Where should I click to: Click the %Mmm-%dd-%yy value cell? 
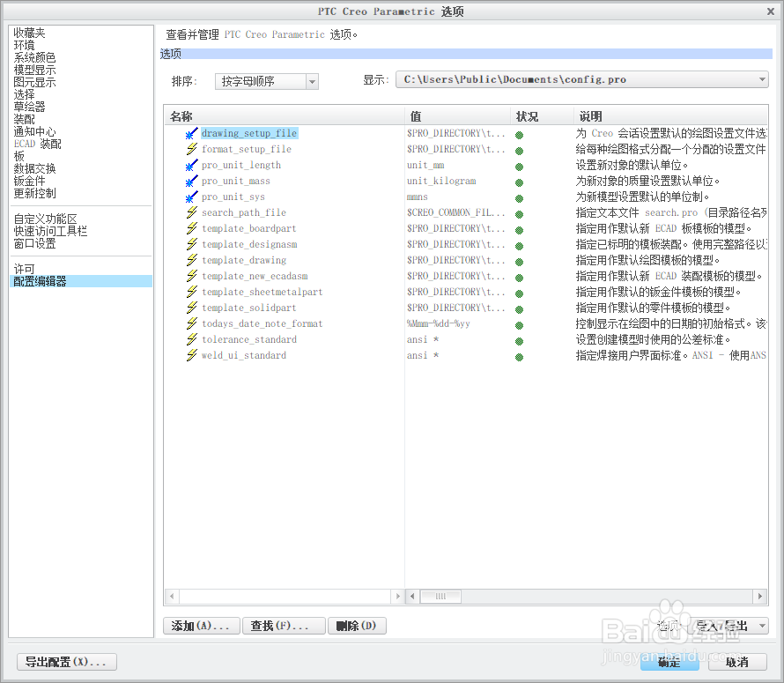tap(439, 323)
